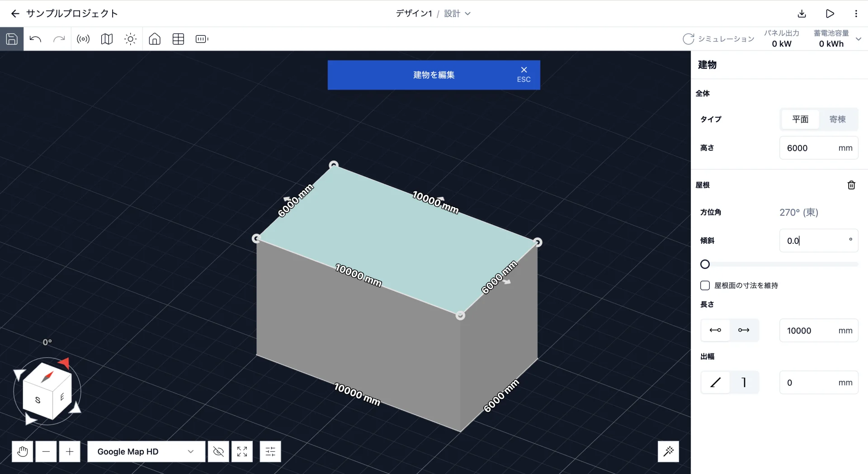Delete roof with the trash icon
Screen dimensions: 868x474
[x=851, y=185]
